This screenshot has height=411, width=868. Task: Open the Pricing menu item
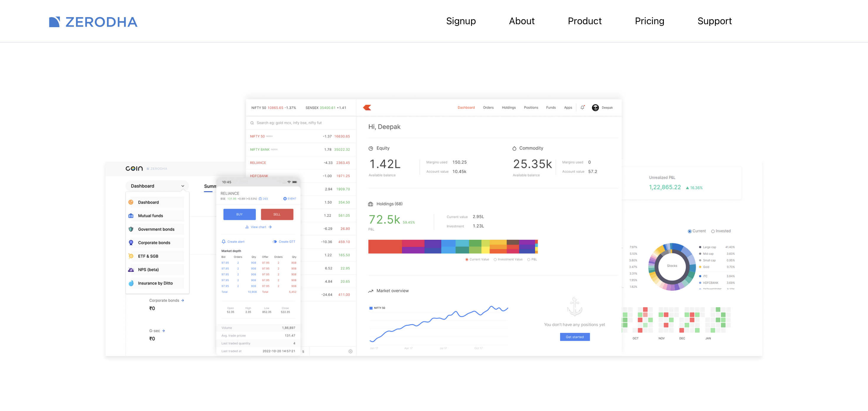click(x=649, y=21)
